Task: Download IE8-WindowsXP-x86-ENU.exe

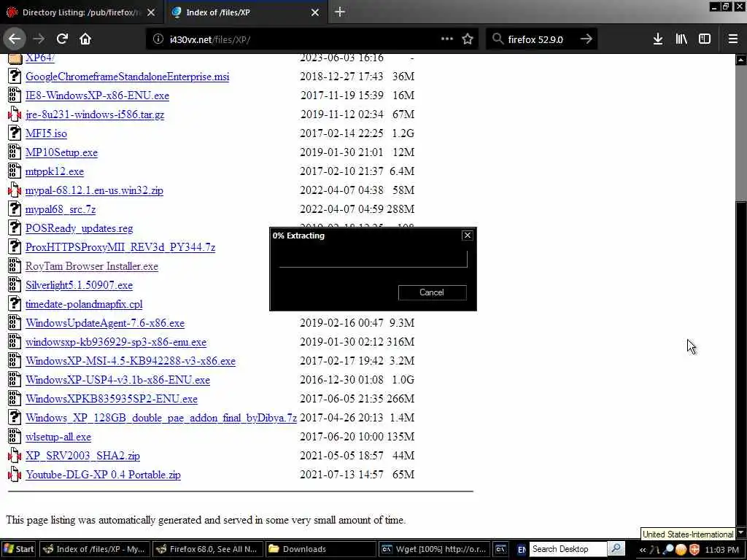Action: [97, 96]
